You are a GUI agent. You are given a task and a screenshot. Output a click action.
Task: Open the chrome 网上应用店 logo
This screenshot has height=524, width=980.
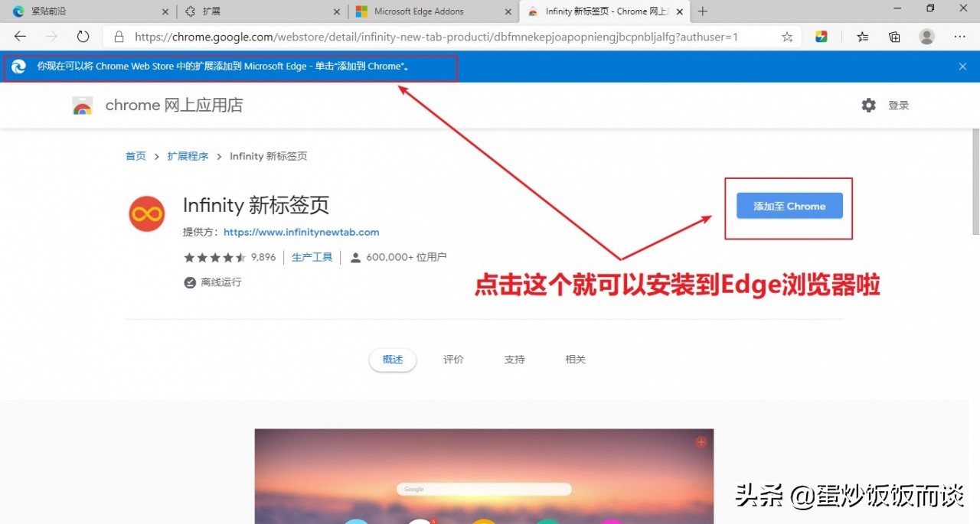[82, 105]
